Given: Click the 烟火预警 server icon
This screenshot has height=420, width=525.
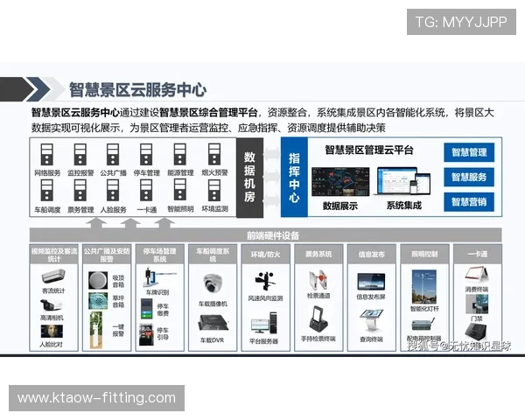Looking at the screenshot, I should tap(214, 154).
